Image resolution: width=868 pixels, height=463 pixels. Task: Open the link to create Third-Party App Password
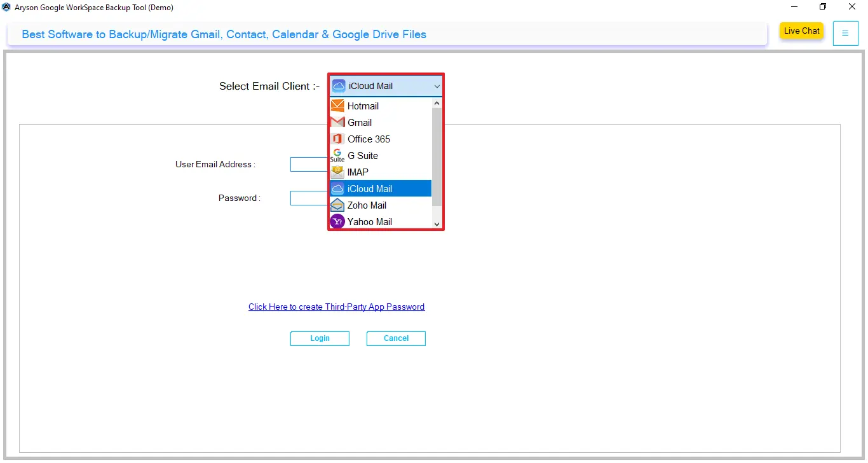336,307
